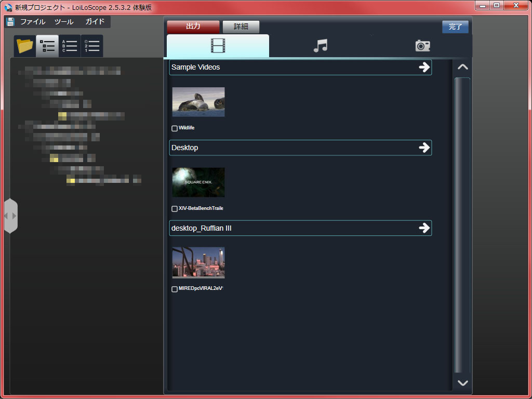Viewport: 532px width, 399px height.
Task: Open Sample Videos folder via its arrow
Action: pyautogui.click(x=424, y=67)
